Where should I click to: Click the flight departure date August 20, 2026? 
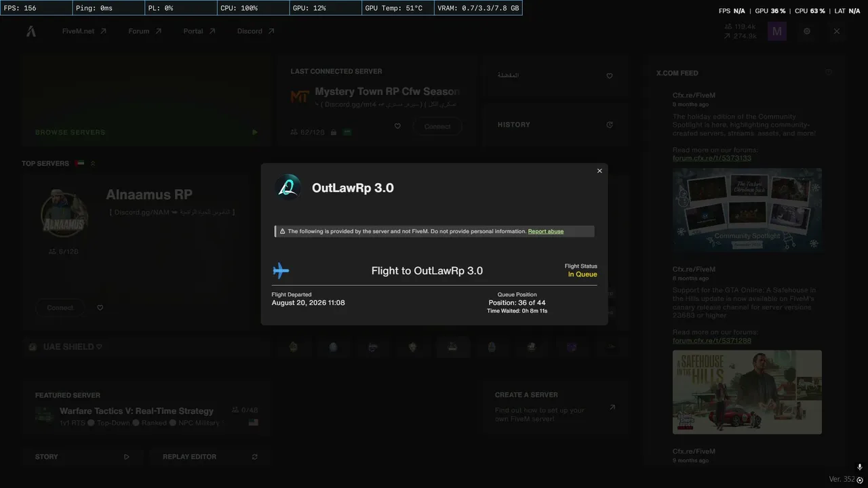308,303
